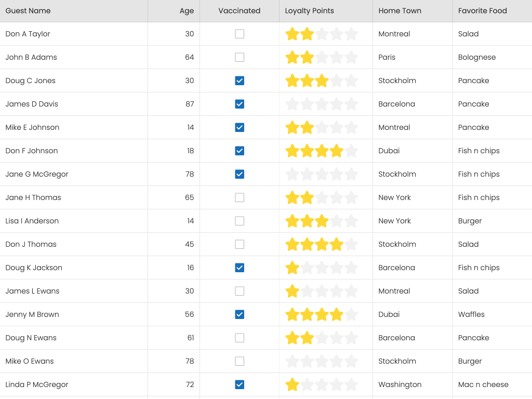This screenshot has width=532, height=399.
Task: Click the third star for John B Adams
Action: 322,58
